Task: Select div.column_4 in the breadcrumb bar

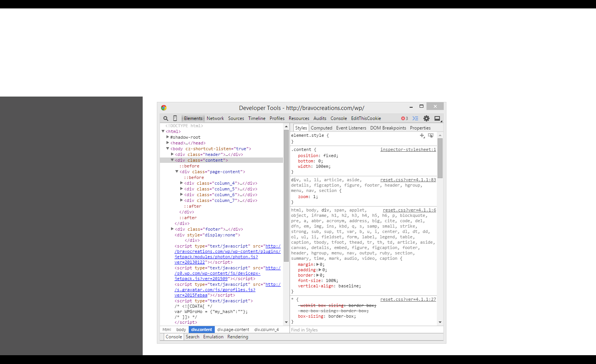Action: [267, 330]
